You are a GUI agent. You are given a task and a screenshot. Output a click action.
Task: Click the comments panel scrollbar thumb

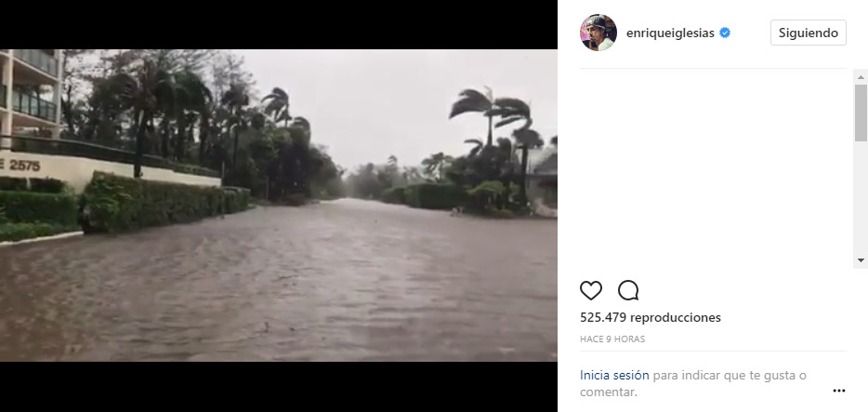click(x=861, y=113)
